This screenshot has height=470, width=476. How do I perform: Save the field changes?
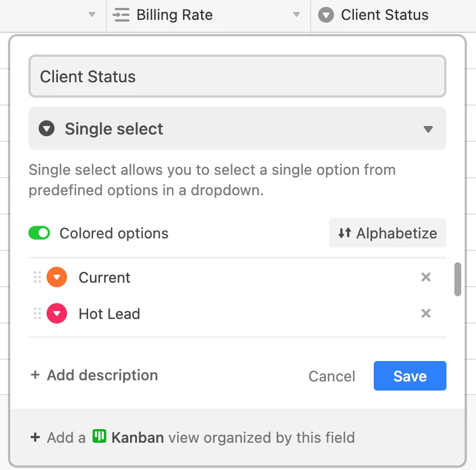410,376
